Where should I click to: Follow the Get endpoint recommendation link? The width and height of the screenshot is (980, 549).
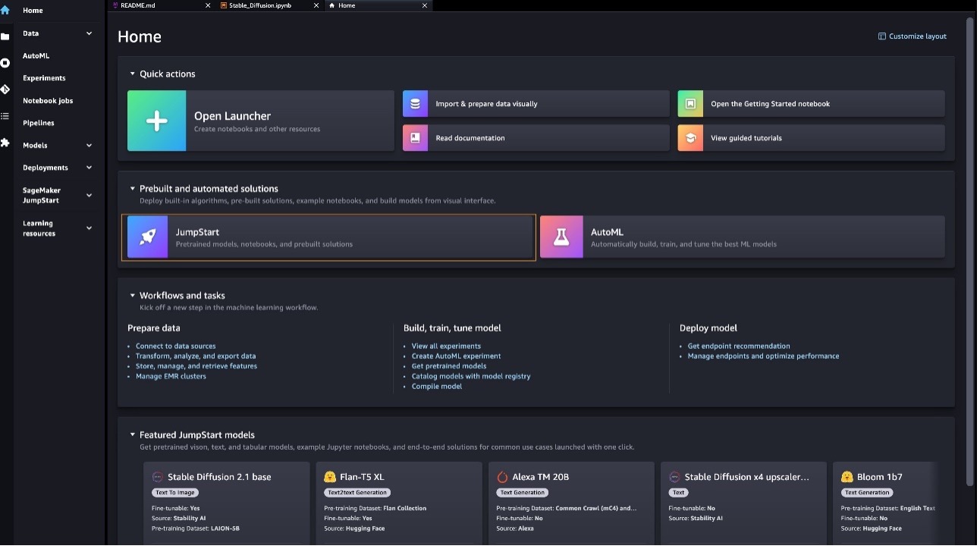pos(739,346)
